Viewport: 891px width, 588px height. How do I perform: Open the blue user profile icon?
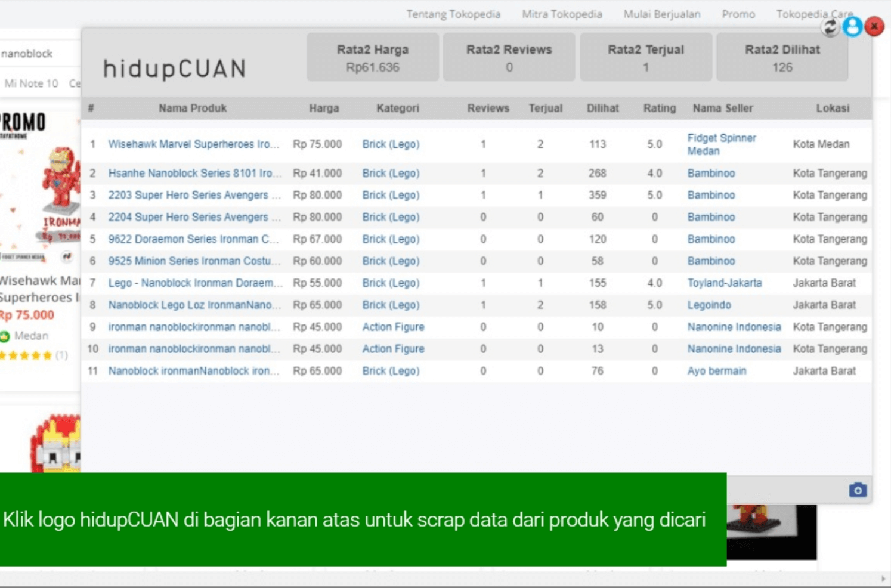(x=853, y=27)
